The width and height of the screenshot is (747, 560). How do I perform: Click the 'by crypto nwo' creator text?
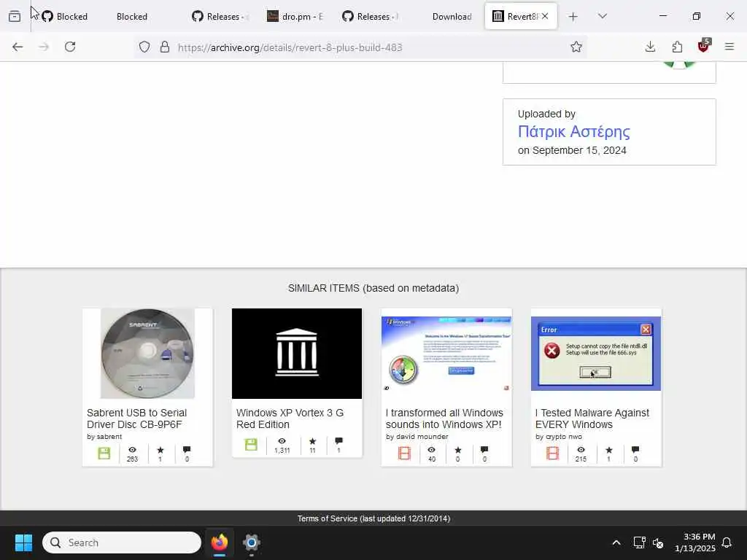(558, 436)
